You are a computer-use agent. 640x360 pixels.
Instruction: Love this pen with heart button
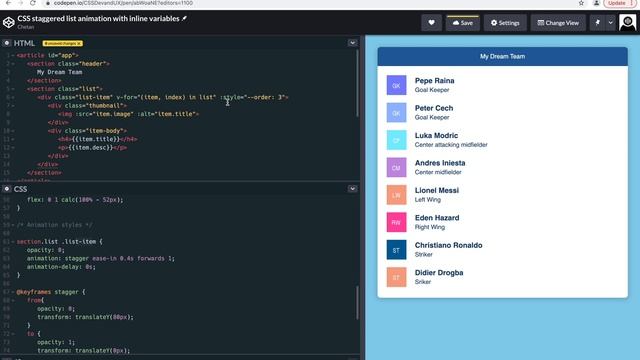click(x=431, y=23)
